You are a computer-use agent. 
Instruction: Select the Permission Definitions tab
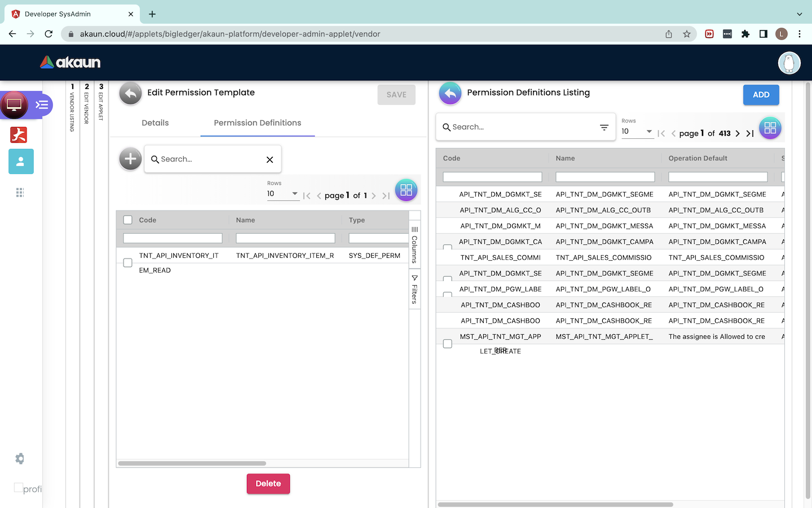pyautogui.click(x=257, y=123)
